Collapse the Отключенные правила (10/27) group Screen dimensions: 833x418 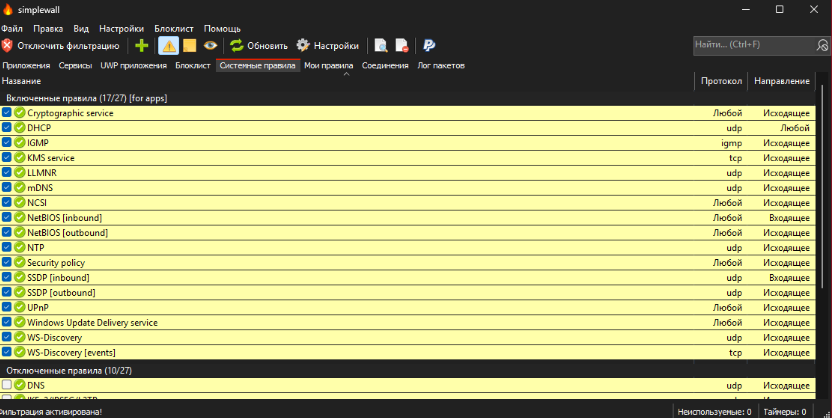point(69,370)
